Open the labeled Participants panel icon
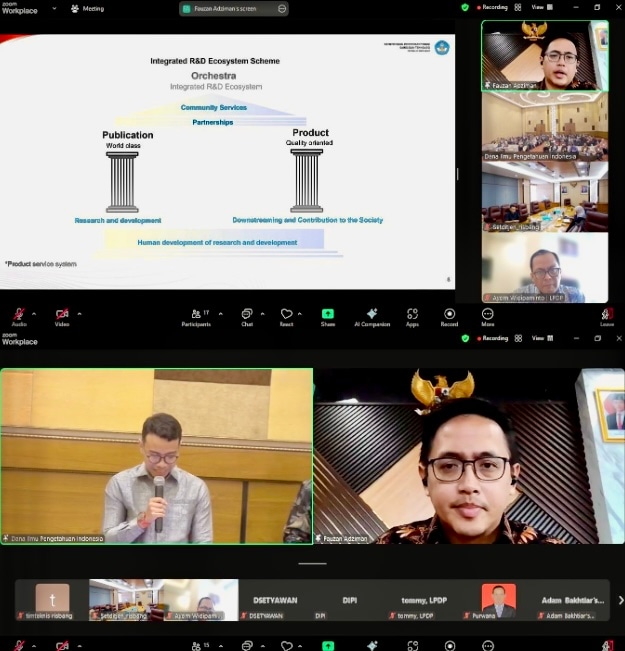 click(x=194, y=315)
